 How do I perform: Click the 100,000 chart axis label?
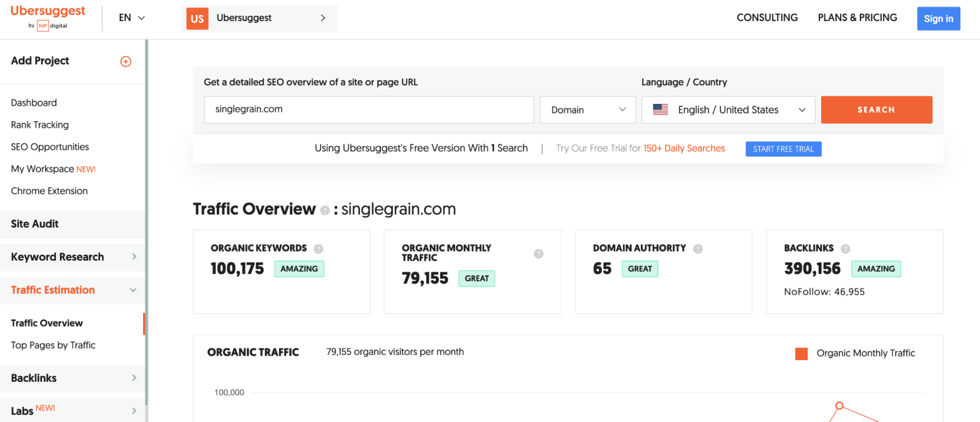point(229,393)
